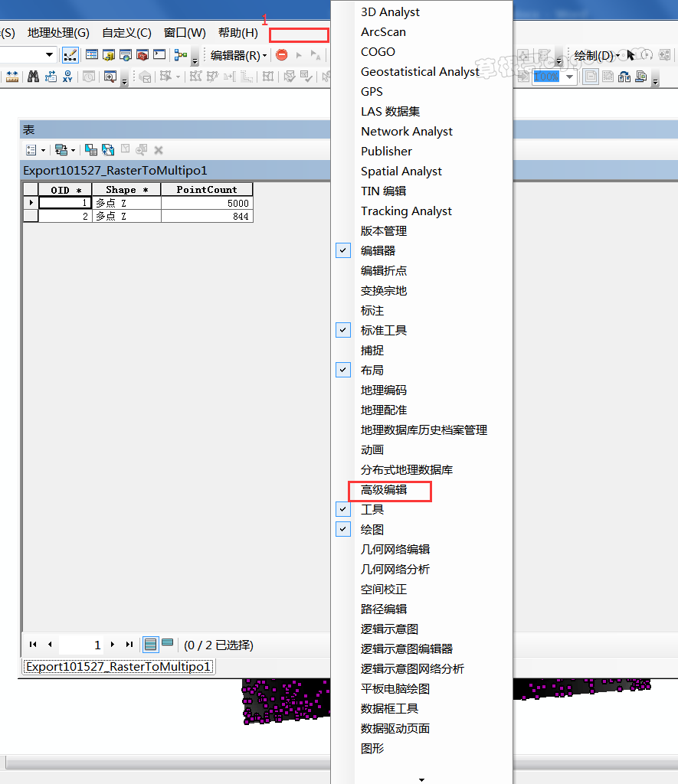Uncheck the 编辑器 toolbar checkbox
This screenshot has width=678, height=784.
[x=342, y=250]
